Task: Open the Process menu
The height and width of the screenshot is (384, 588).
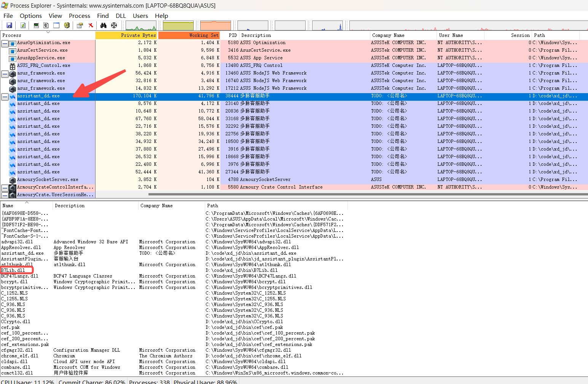Action: point(80,16)
